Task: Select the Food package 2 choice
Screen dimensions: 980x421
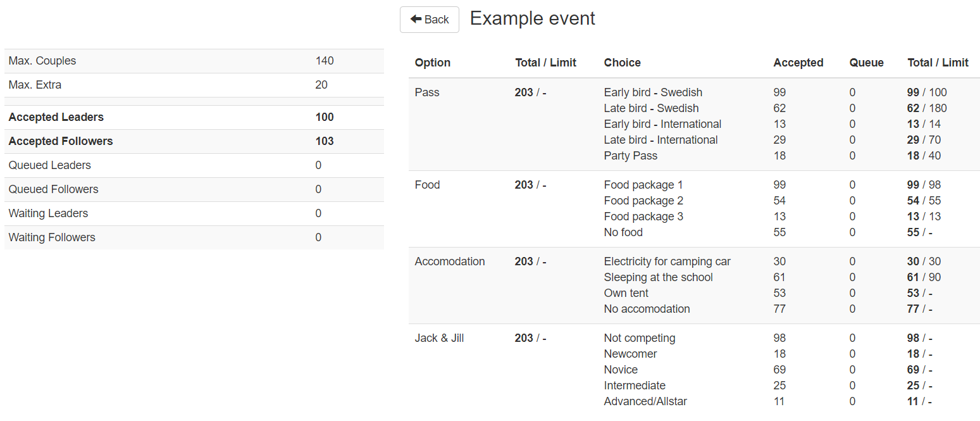Action: click(x=643, y=201)
